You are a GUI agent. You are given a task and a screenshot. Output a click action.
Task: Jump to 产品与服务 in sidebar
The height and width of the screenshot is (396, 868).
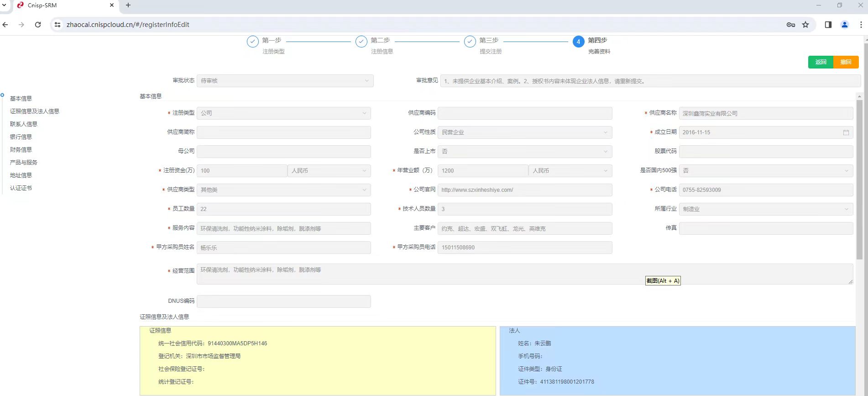(24, 163)
